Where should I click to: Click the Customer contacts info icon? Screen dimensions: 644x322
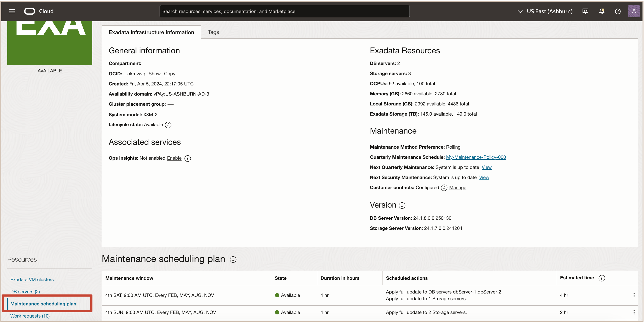444,188
